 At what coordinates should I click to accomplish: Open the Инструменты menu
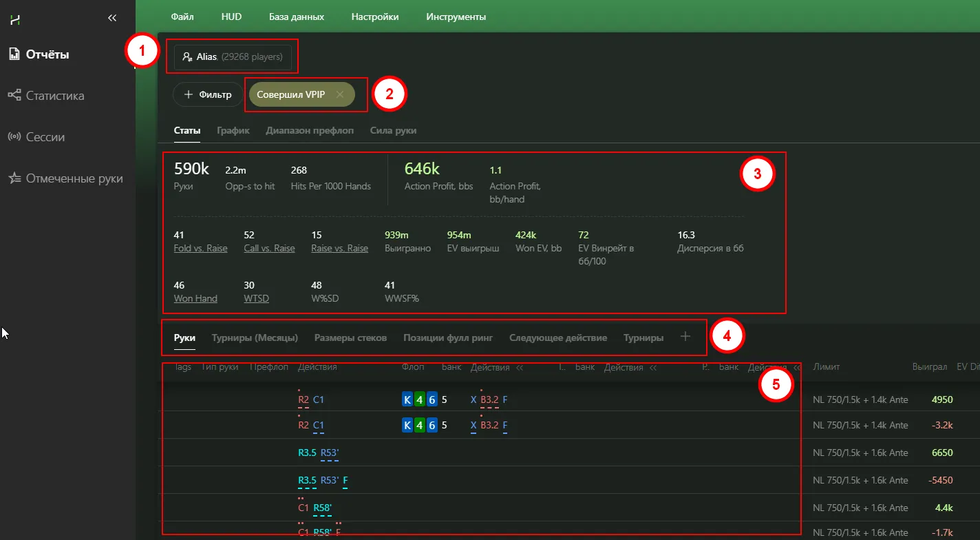point(456,17)
